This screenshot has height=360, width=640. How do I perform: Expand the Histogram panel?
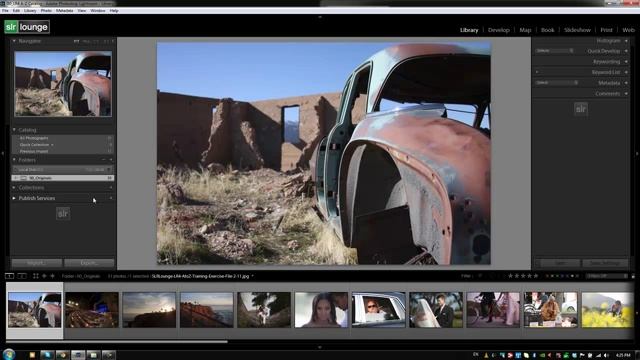(x=626, y=41)
